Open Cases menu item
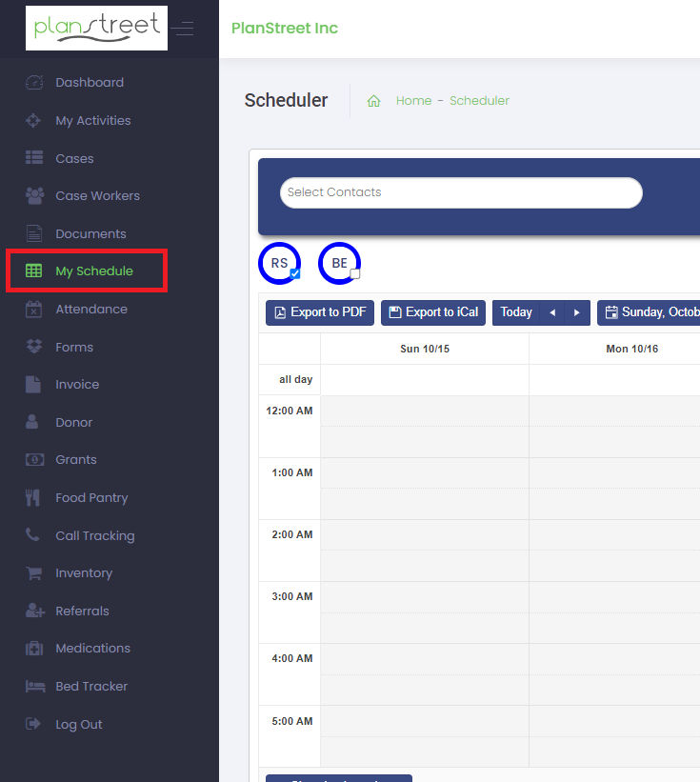700x782 pixels. coord(75,158)
